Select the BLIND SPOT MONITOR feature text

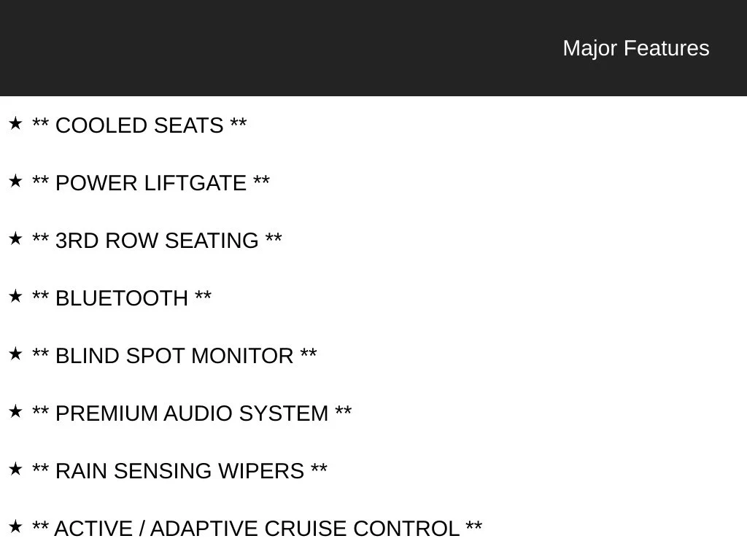[x=174, y=356]
